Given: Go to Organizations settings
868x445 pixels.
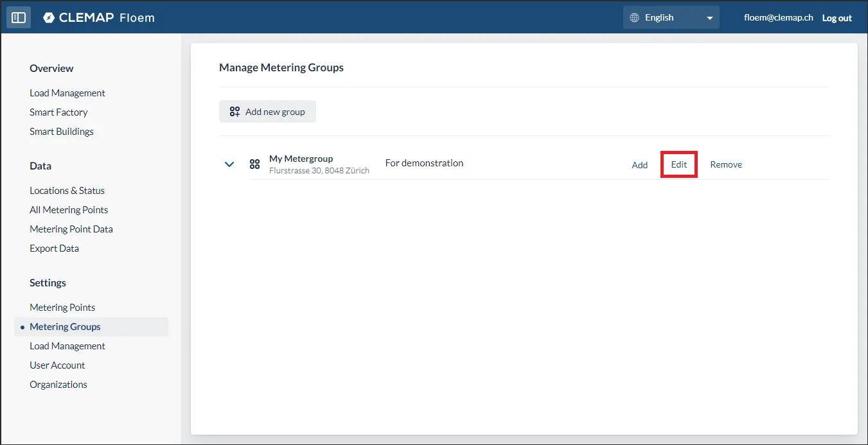Looking at the screenshot, I should [x=58, y=384].
